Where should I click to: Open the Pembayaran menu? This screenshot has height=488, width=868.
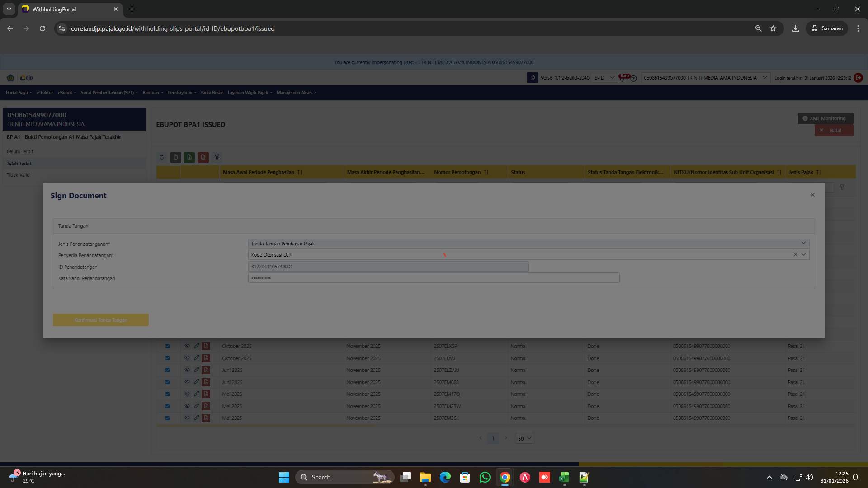(x=181, y=92)
